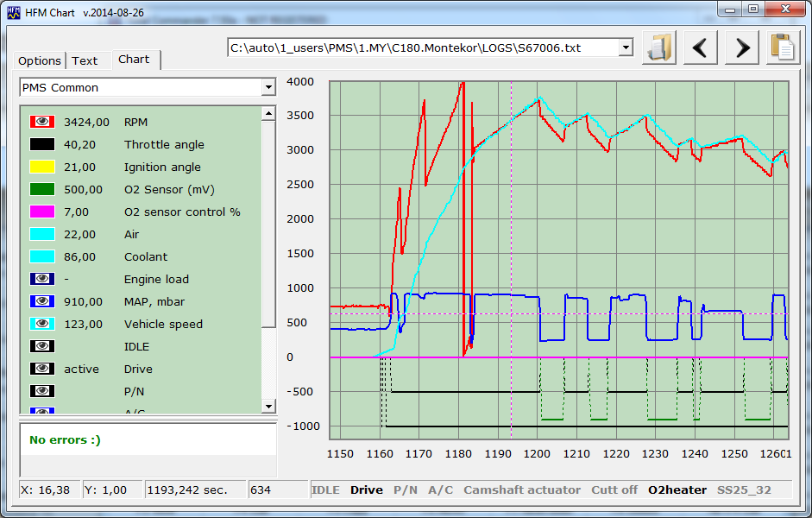Click the IDLE flag in status bar
The width and height of the screenshot is (812, 518).
pyautogui.click(x=325, y=490)
